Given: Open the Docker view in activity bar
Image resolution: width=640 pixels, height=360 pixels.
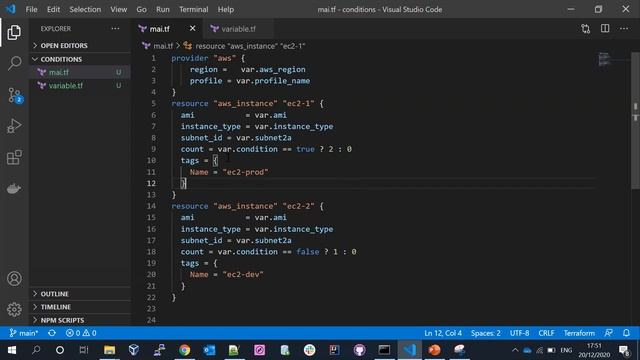Looking at the screenshot, I should pos(14,189).
